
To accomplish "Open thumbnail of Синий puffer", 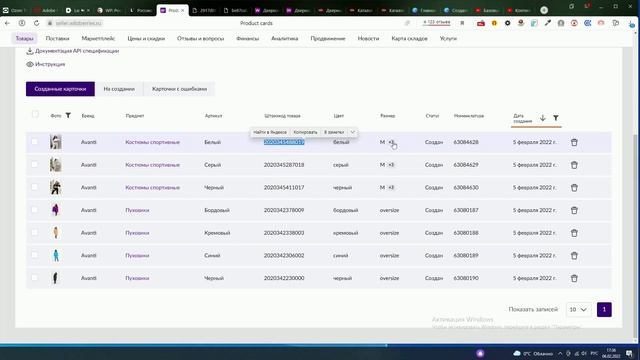I will [56, 256].
